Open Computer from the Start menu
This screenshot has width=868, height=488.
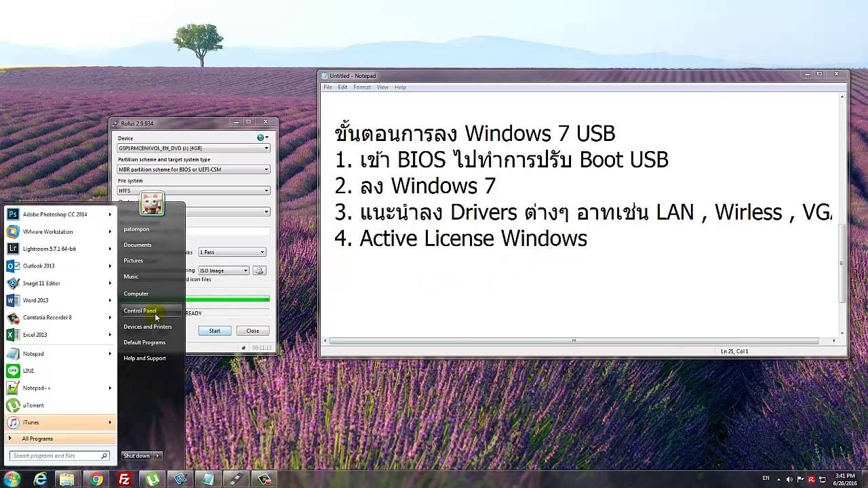click(136, 293)
